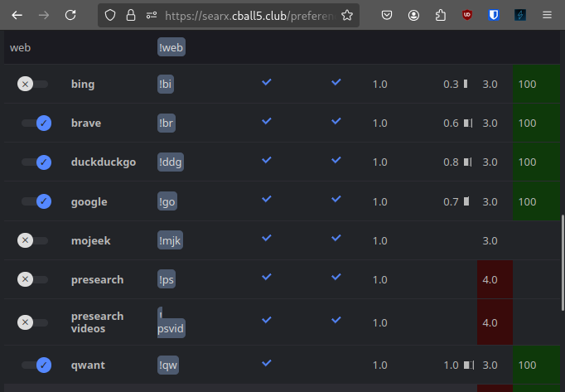Click google response time value 0.7
565x392 pixels.
(x=451, y=201)
